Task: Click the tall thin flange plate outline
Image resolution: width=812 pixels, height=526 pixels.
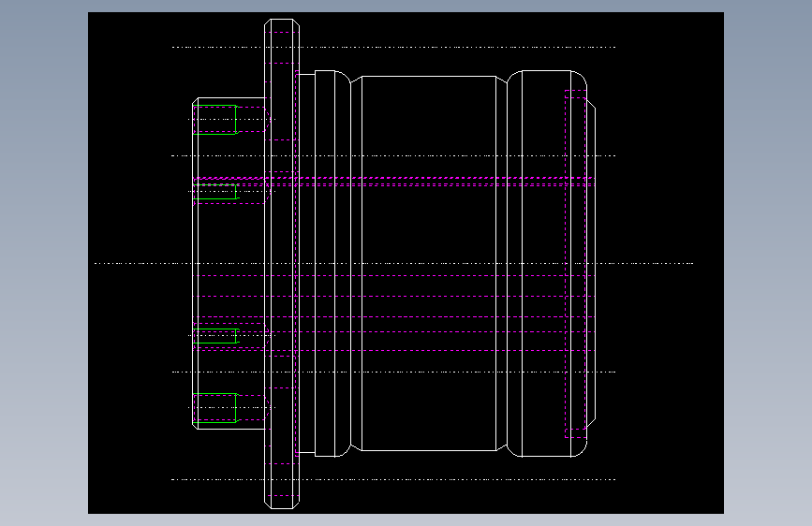Action: click(282, 264)
